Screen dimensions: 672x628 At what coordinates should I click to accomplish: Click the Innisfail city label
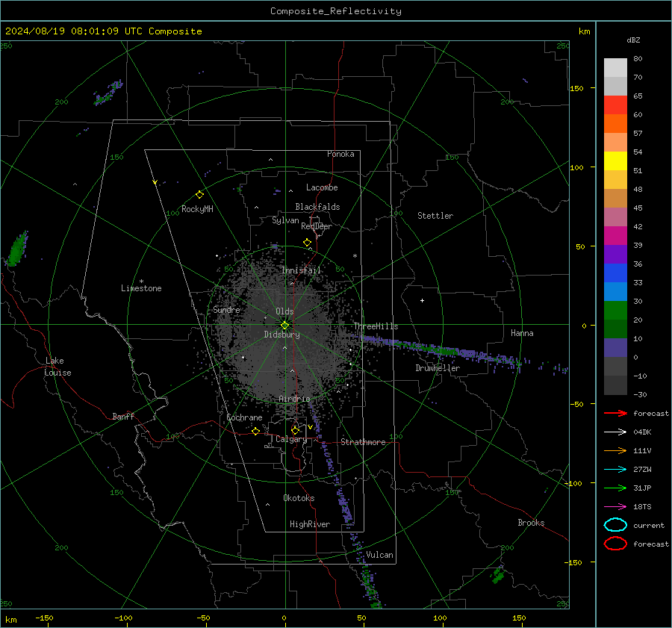(x=302, y=270)
